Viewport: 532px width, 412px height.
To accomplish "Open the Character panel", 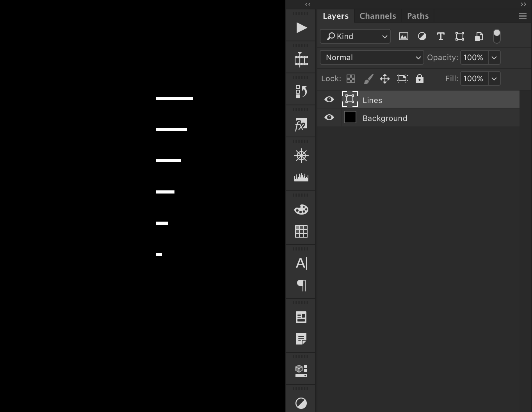I will (x=301, y=263).
